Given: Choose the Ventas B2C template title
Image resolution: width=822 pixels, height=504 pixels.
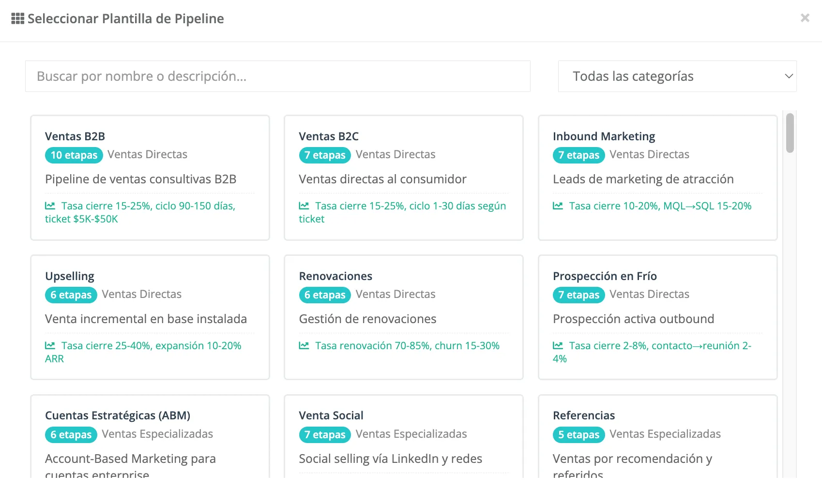Looking at the screenshot, I should pos(329,136).
